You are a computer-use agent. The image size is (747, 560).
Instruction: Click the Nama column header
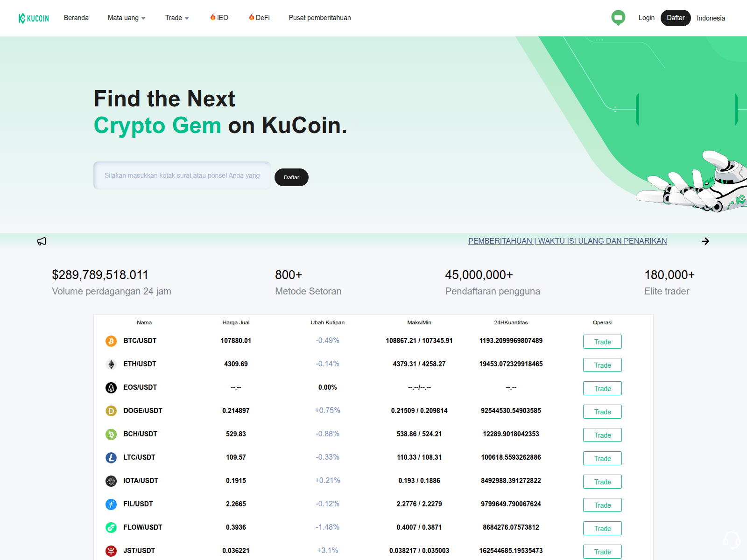pyautogui.click(x=144, y=322)
